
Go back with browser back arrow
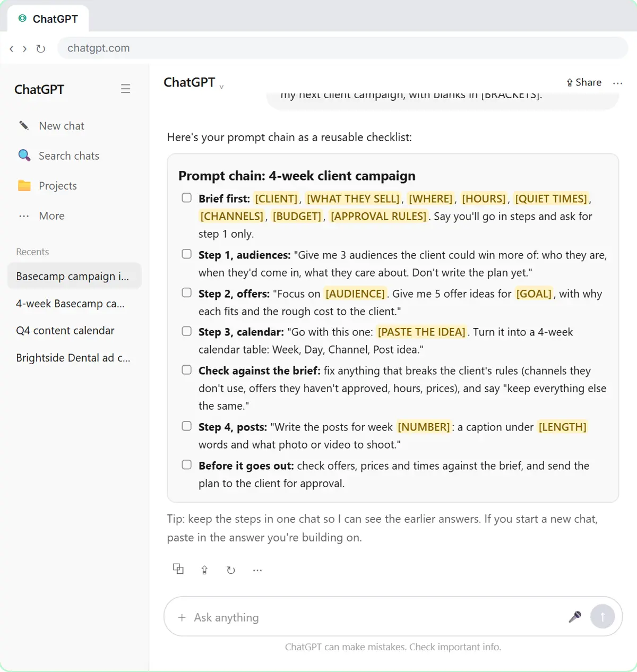[12, 49]
